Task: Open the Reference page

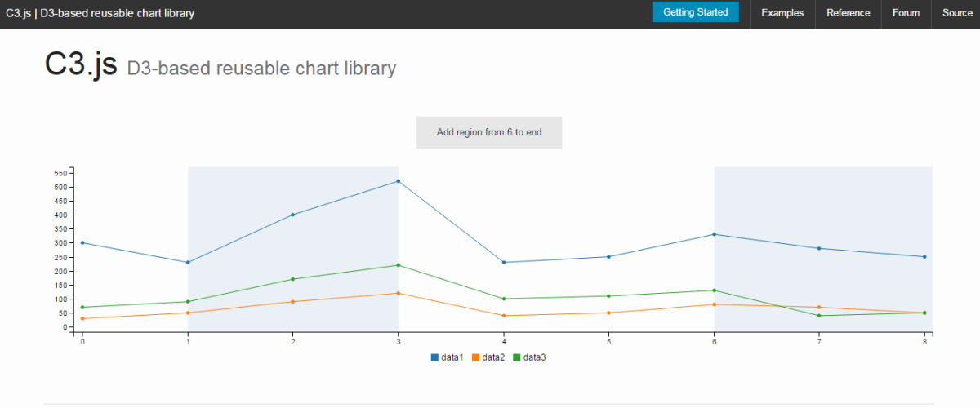Action: (x=848, y=13)
